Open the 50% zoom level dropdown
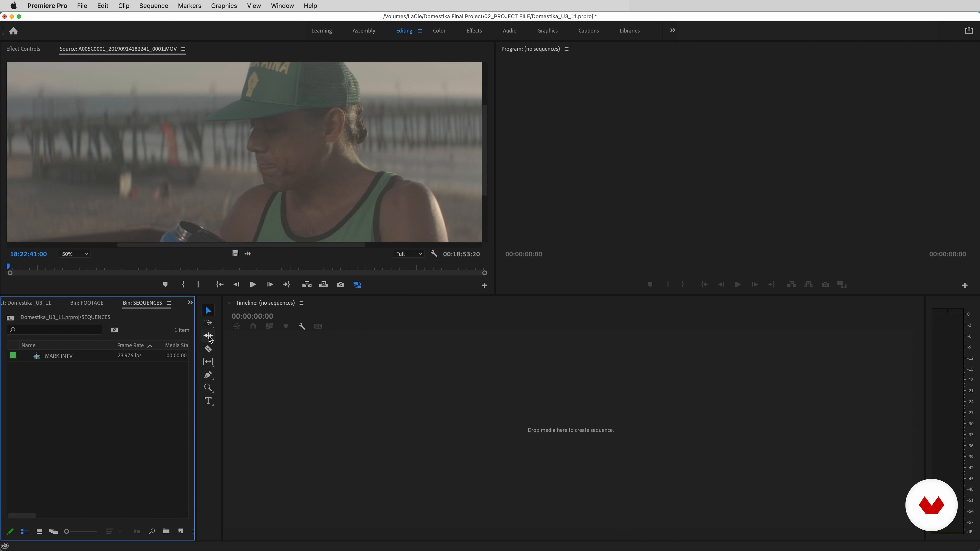980x551 pixels. click(x=75, y=254)
